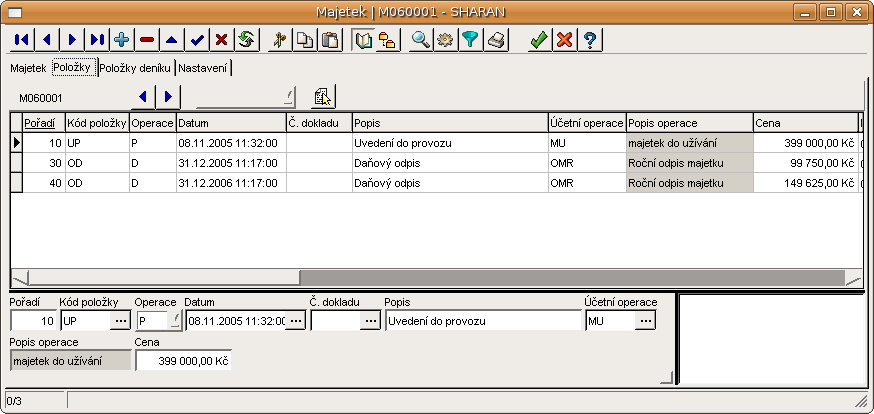Switch to the Položky deníku tab
This screenshot has height=414, width=874.
point(135,68)
